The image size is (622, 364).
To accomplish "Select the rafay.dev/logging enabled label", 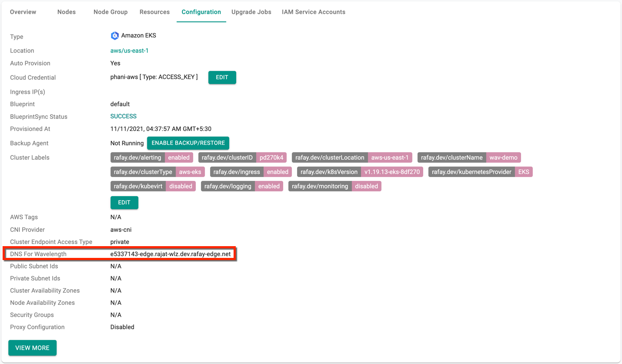I will tap(242, 186).
